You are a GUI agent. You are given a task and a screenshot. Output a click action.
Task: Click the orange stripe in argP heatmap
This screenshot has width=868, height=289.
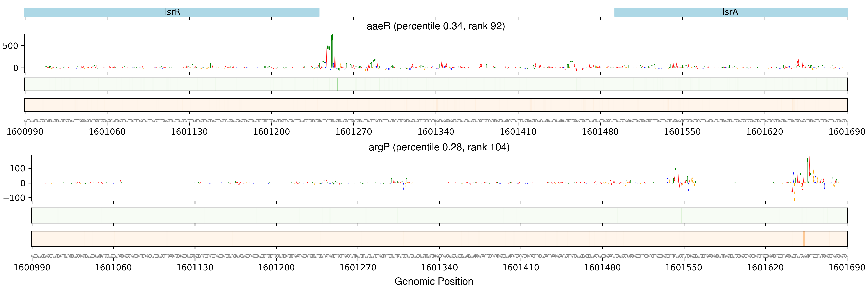tap(804, 239)
